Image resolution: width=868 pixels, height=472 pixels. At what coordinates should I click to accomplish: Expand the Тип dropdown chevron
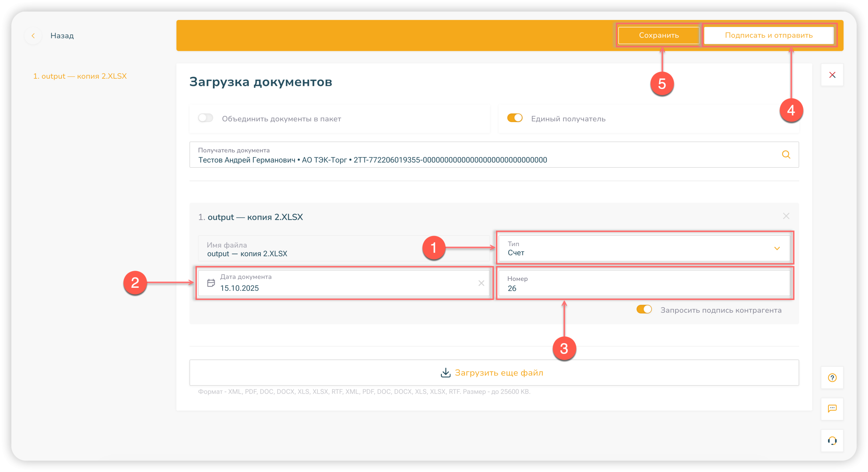click(x=777, y=248)
